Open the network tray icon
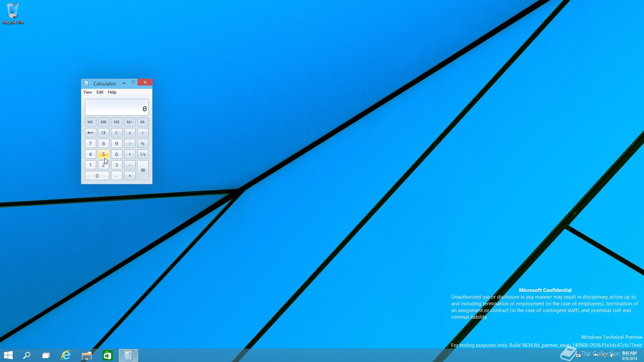The height and width of the screenshot is (362, 644). [x=604, y=356]
